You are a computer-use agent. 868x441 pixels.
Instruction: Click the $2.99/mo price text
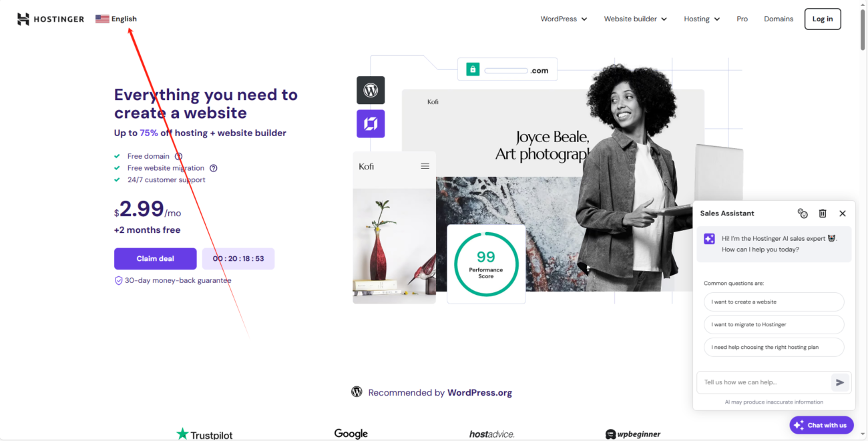pyautogui.click(x=148, y=209)
